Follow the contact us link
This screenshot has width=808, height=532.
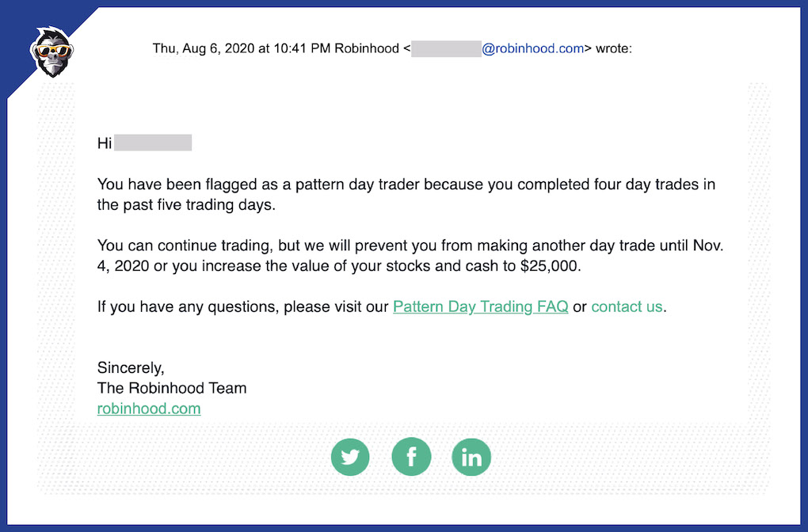click(627, 306)
